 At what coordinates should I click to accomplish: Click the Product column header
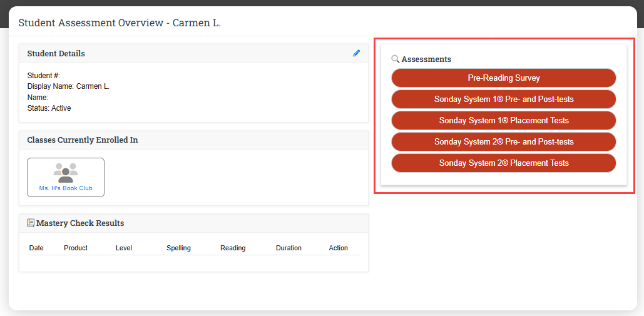click(76, 248)
